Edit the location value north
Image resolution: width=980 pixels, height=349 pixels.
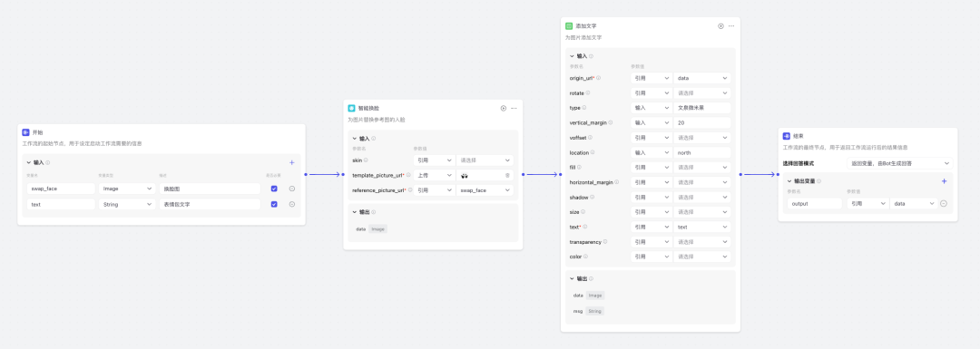pos(701,152)
